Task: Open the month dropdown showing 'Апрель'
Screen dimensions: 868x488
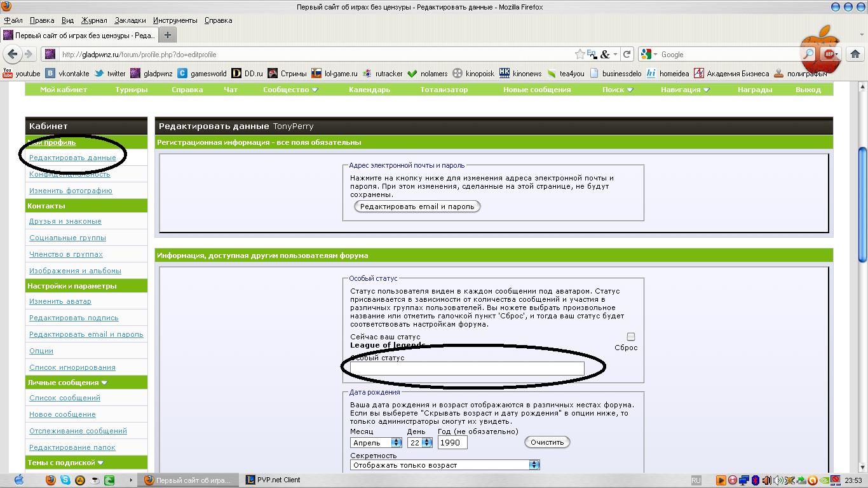Action: point(376,442)
